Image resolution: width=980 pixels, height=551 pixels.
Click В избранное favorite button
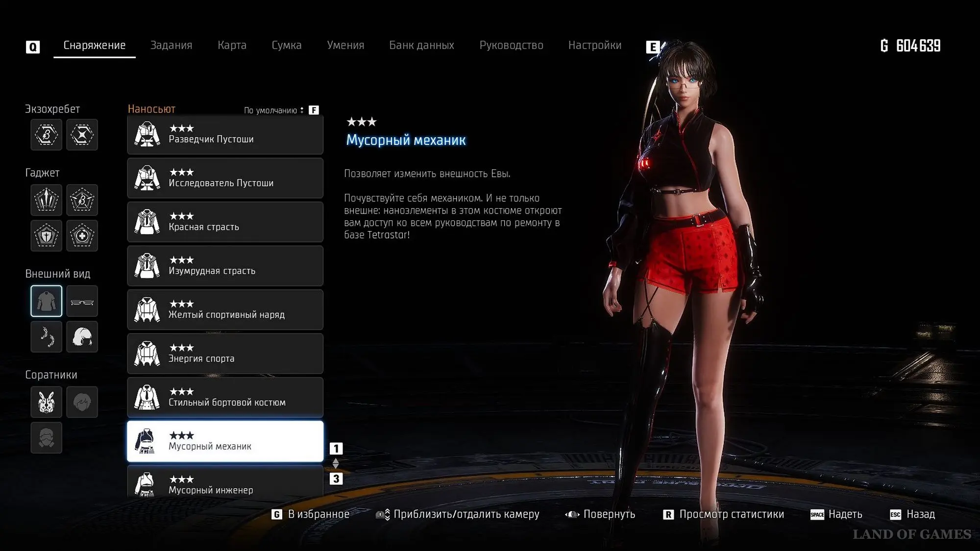click(x=311, y=514)
